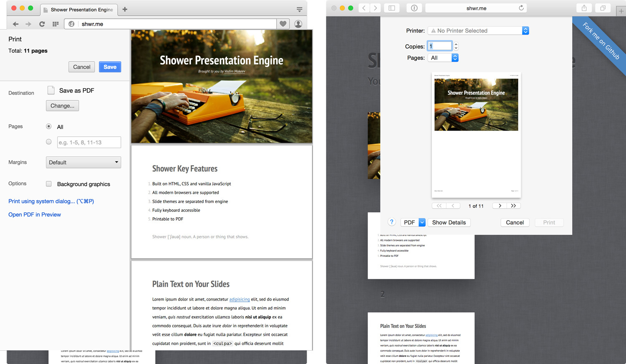Image resolution: width=626 pixels, height=364 pixels.
Task: Click Show Details in Safari print dialog
Action: (x=449, y=223)
